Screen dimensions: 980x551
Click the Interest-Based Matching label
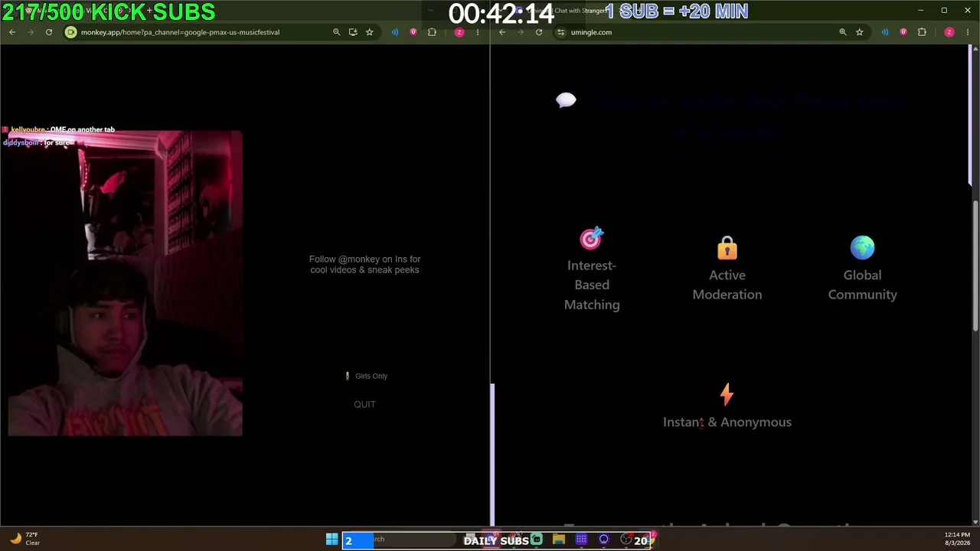tap(592, 285)
